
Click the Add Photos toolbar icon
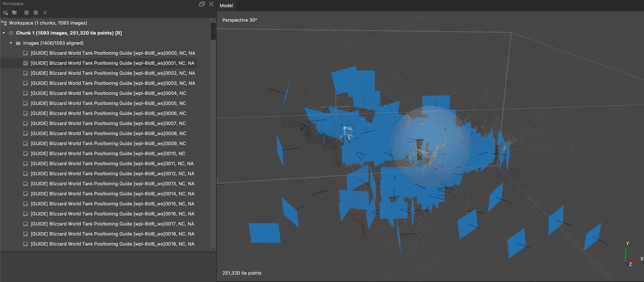click(14, 13)
